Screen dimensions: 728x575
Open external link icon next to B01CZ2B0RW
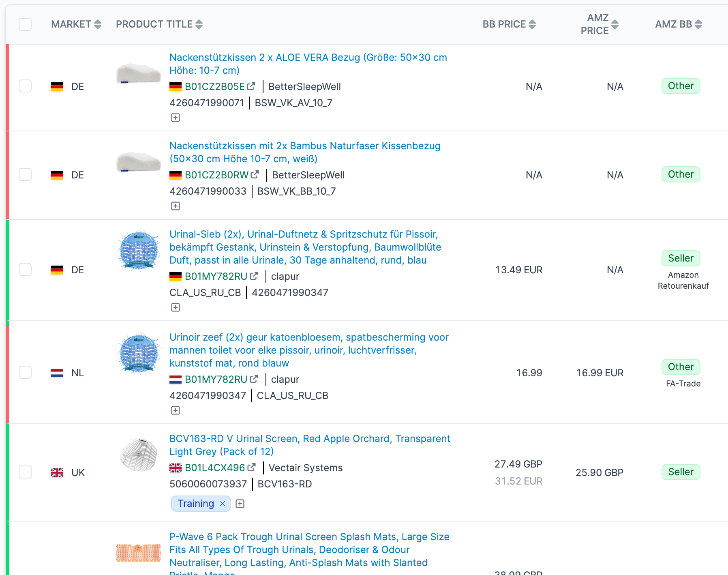[255, 174]
